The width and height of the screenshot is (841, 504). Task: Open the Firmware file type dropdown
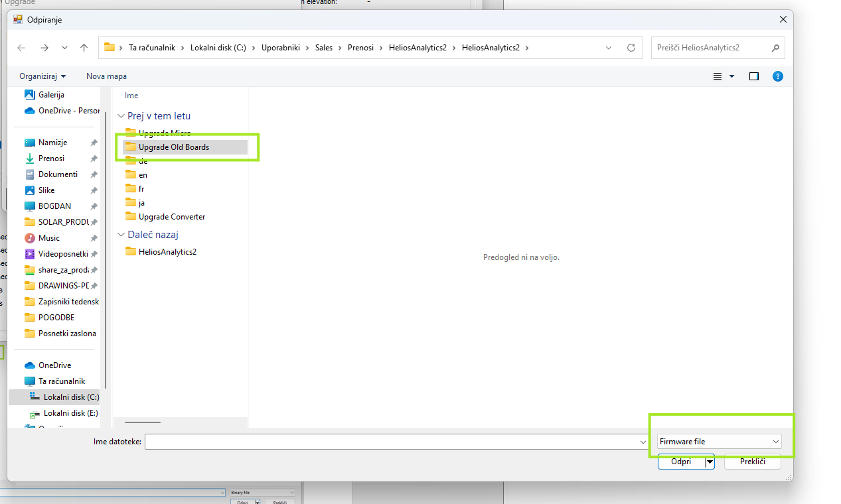(x=719, y=442)
